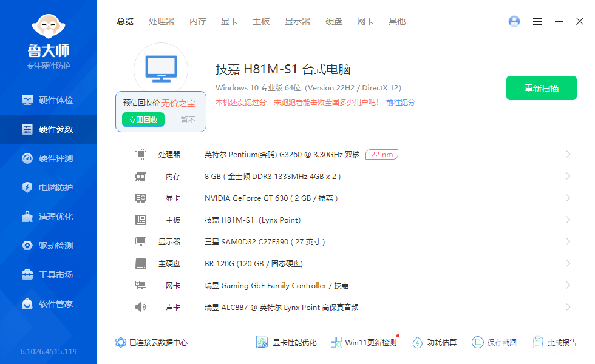Click 保存截图 screenshot icon
Image resolution: width=595 pixels, height=364 pixels.
pos(478,342)
